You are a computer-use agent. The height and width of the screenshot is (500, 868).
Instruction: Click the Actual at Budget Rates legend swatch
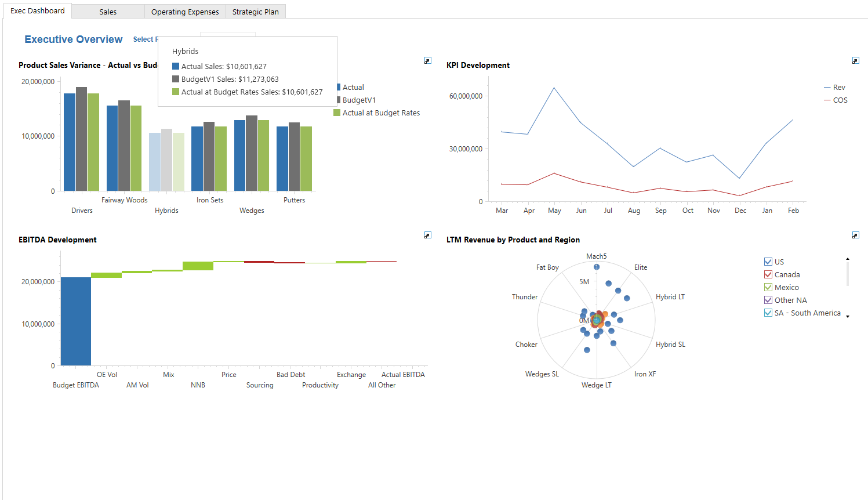coord(337,113)
